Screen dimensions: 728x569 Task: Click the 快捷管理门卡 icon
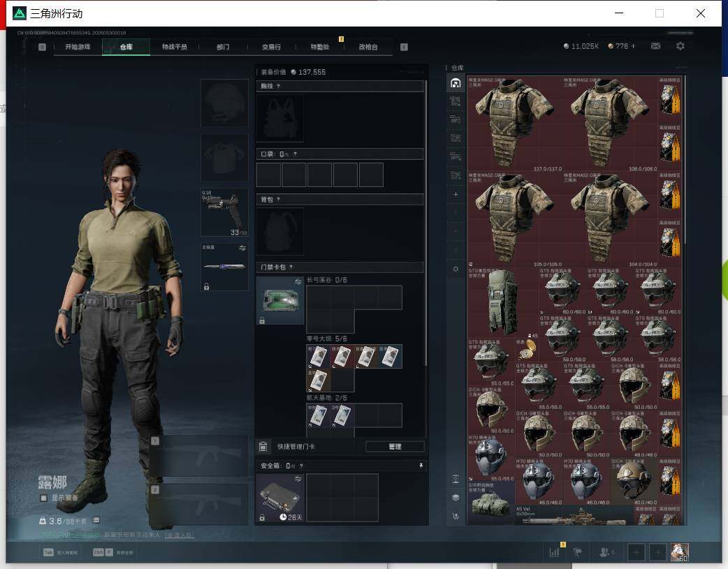pos(263,447)
